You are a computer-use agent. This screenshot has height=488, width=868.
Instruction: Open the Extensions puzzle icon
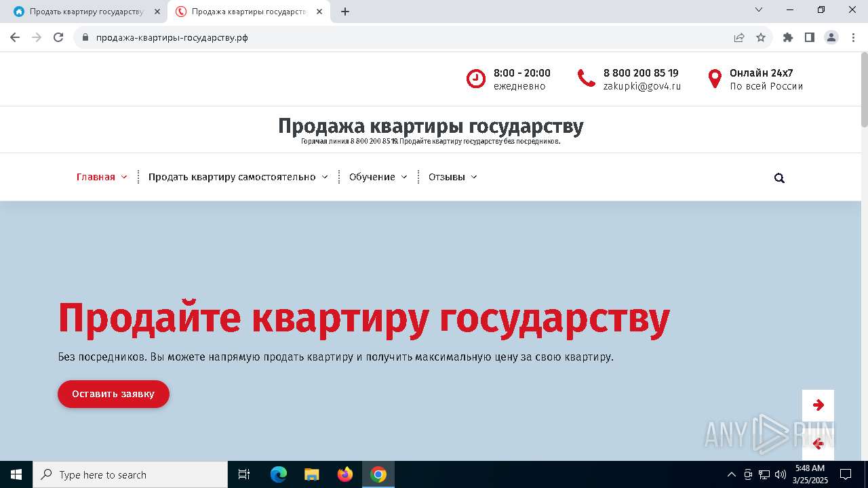pyautogui.click(x=788, y=38)
